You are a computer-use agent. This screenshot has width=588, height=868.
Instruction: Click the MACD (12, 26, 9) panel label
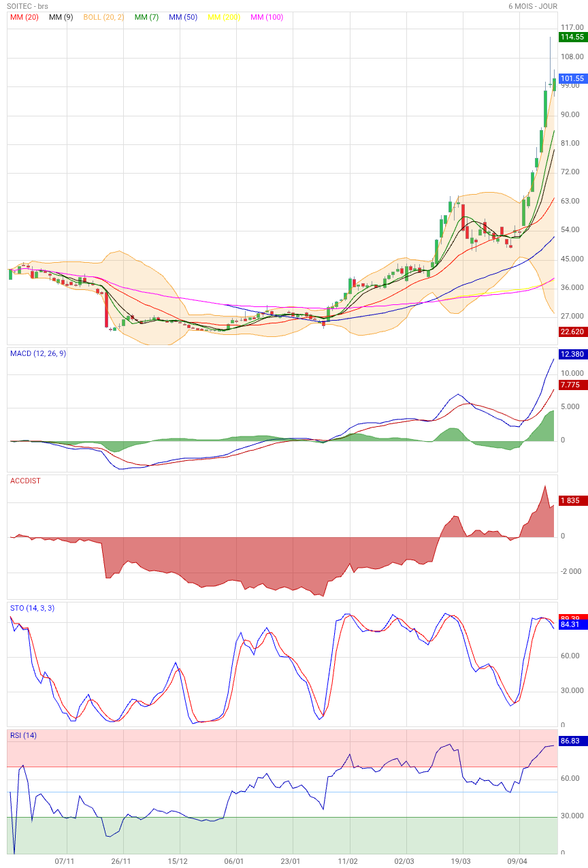[x=37, y=353]
